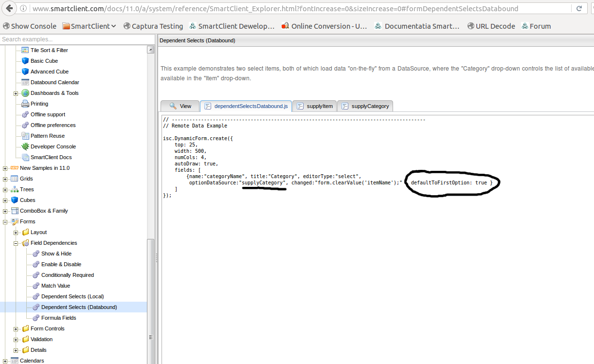Collapse the Forms tree node
The height and width of the screenshot is (364, 594).
tap(5, 221)
